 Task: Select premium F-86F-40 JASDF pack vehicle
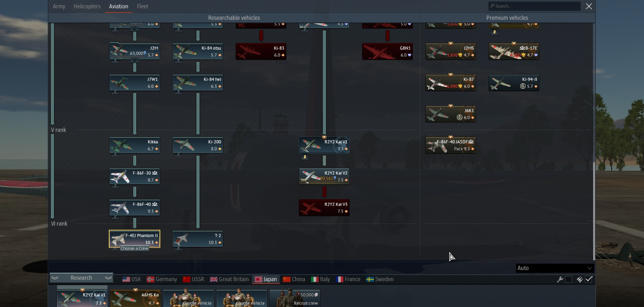(x=451, y=145)
